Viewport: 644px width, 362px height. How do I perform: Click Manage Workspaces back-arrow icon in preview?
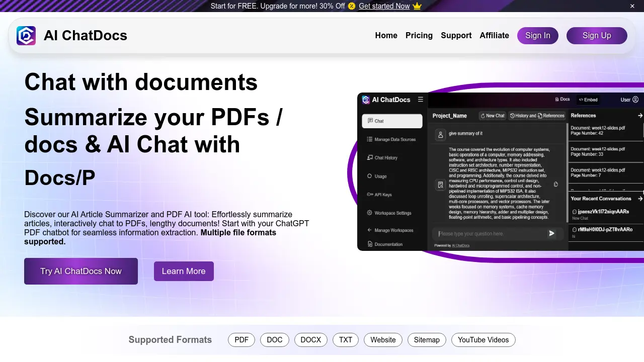370,230
